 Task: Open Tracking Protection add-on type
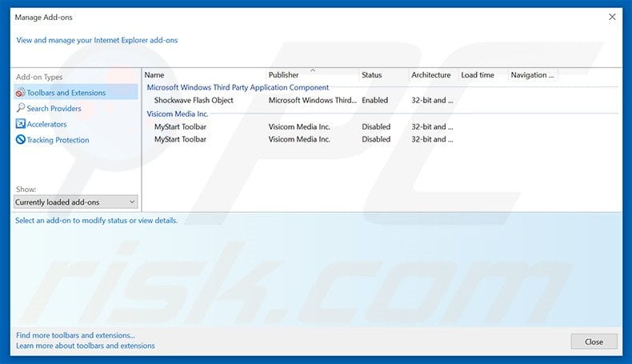click(58, 140)
